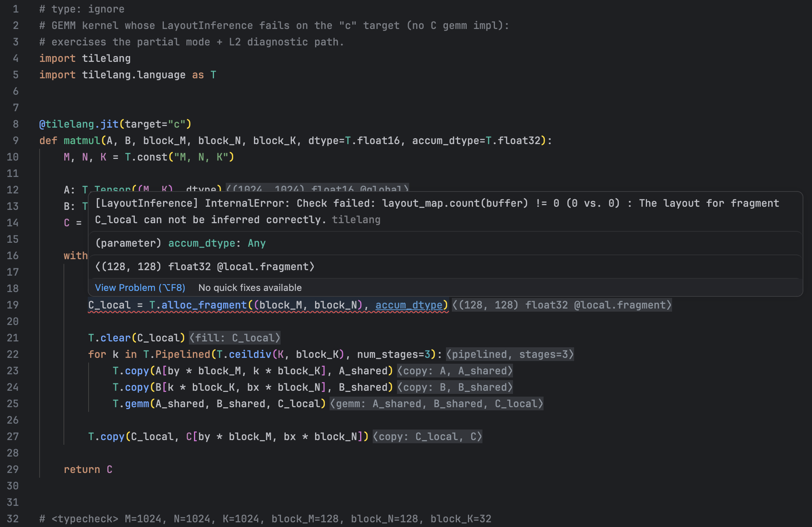Click 'dtype=T.float16' parameter on line 9

click(x=354, y=141)
